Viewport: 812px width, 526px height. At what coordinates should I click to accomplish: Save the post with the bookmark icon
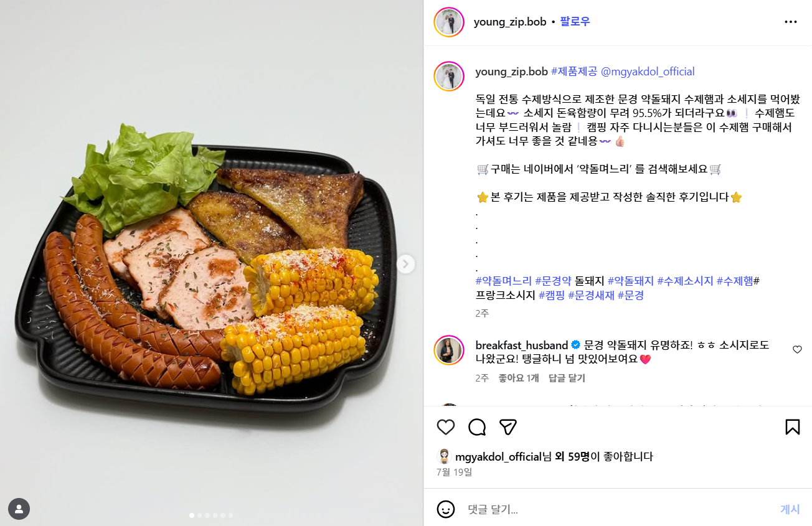(792, 427)
